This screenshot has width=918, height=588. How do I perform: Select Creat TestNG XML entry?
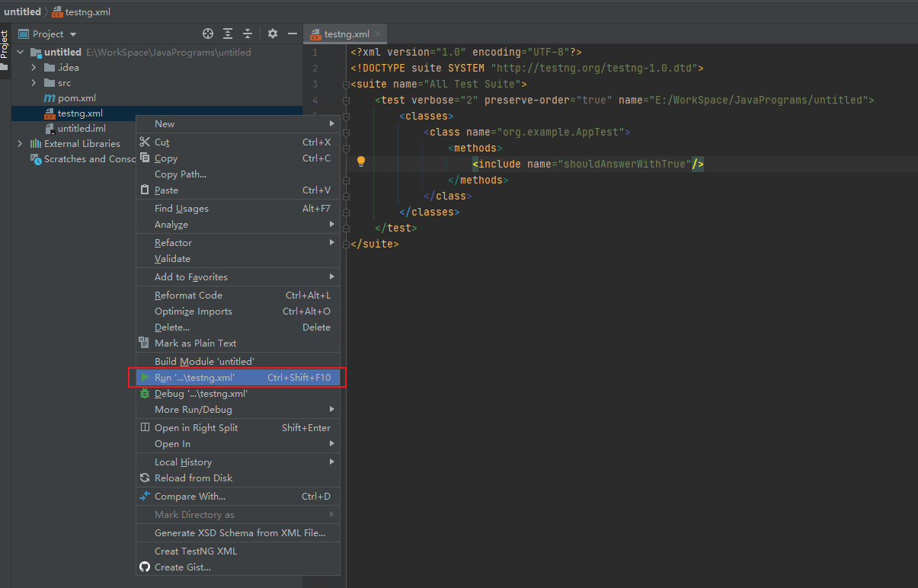point(238,551)
